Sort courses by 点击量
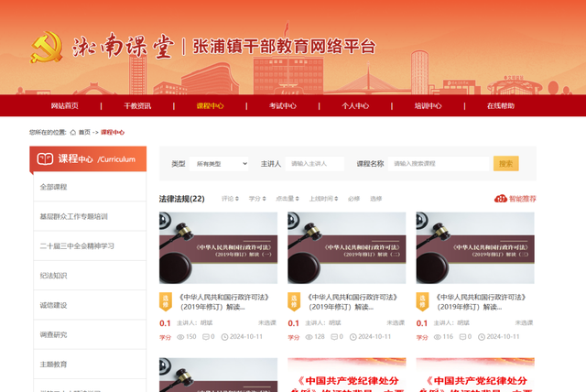Viewport: 586px width, 392px height. click(x=288, y=198)
